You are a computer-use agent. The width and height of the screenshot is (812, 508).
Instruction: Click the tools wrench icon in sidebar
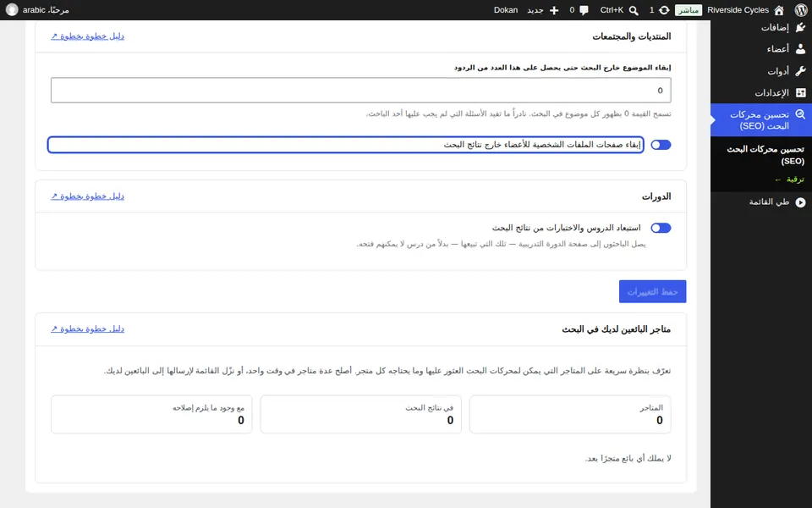pos(801,70)
